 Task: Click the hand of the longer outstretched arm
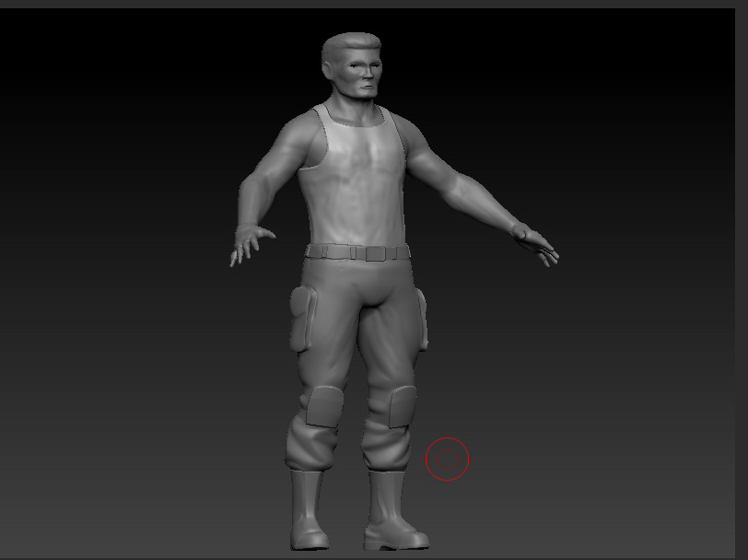click(x=535, y=244)
